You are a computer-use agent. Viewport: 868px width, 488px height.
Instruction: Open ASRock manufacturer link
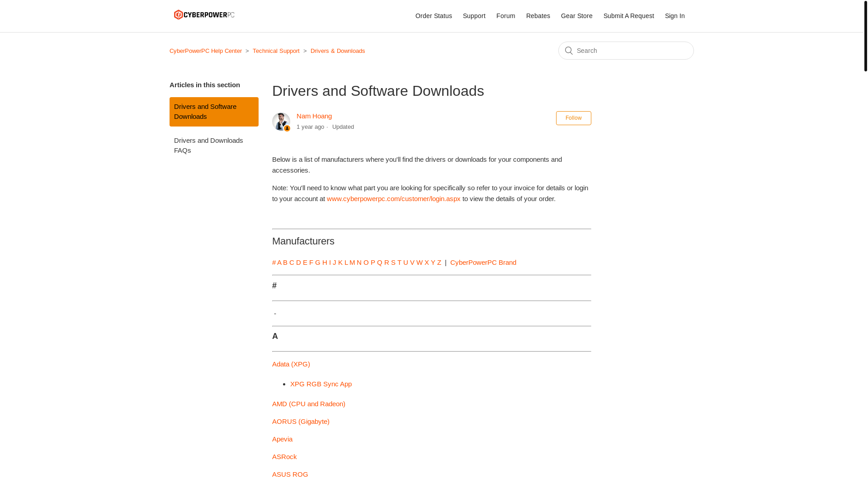(284, 457)
